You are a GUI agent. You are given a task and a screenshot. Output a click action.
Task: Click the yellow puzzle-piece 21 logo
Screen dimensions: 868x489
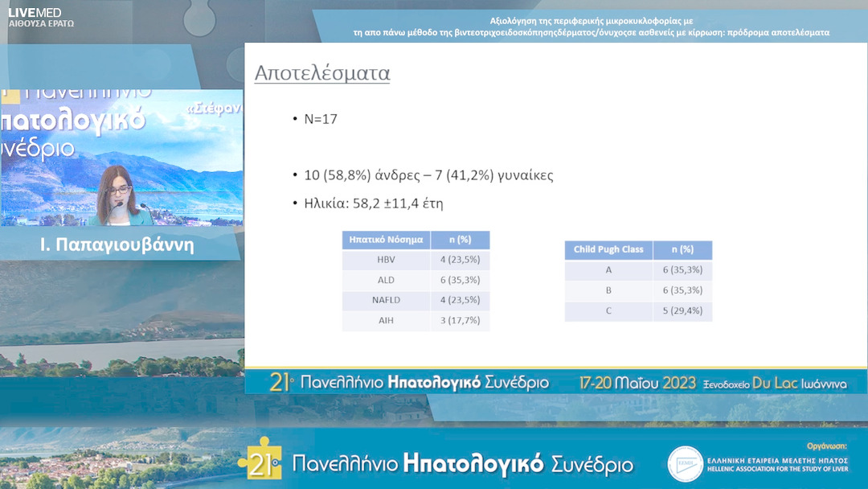tap(260, 458)
